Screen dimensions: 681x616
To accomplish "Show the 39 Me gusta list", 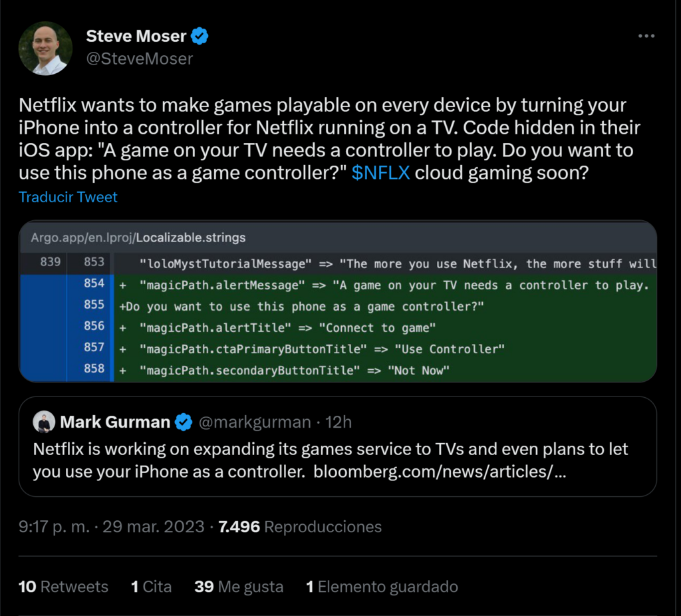I will click(239, 586).
